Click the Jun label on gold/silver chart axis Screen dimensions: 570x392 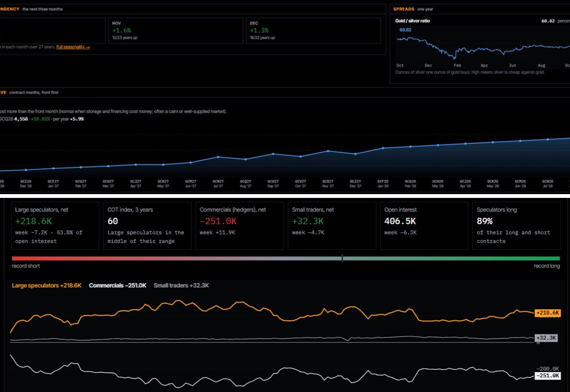(513, 65)
